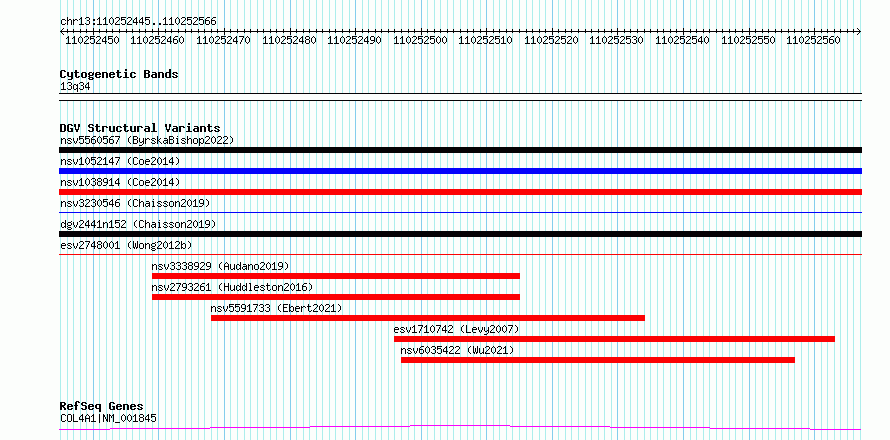Screen dimensions: 890x440
Task: Click the COL4A1|NM_001845 gene label
Action: click(x=108, y=419)
